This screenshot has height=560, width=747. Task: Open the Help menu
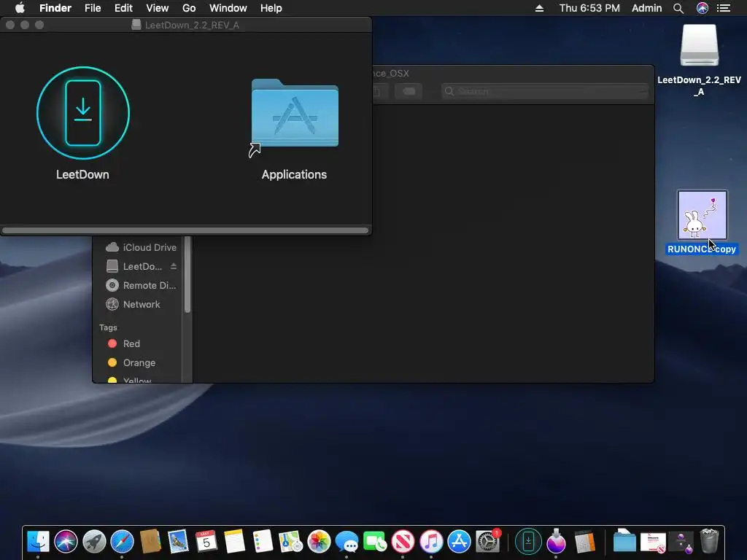pos(271,8)
